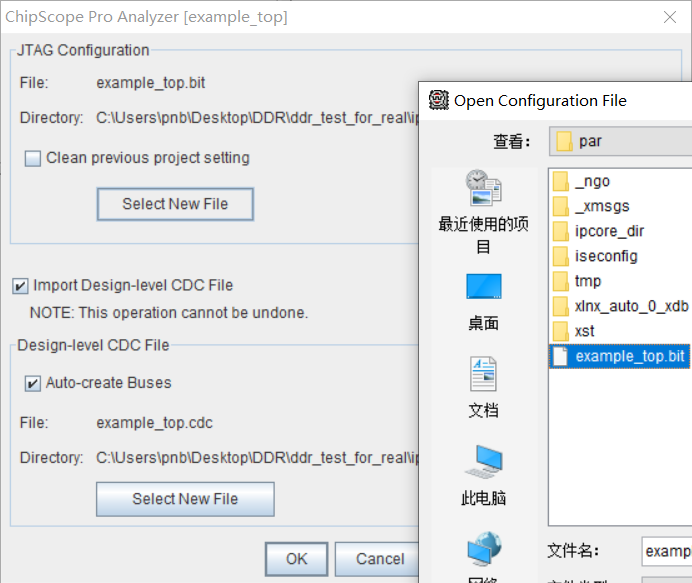
Task: Select the ipcore_dir folder
Action: click(598, 231)
